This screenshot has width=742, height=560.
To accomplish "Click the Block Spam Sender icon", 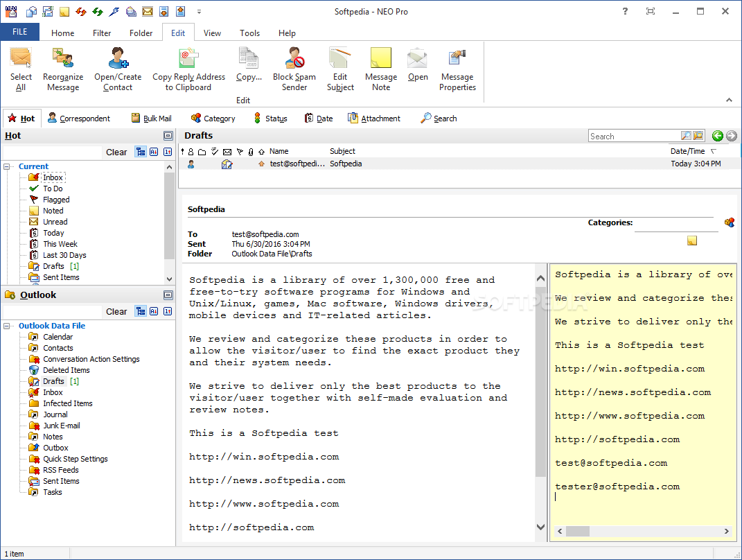I will 294,58.
